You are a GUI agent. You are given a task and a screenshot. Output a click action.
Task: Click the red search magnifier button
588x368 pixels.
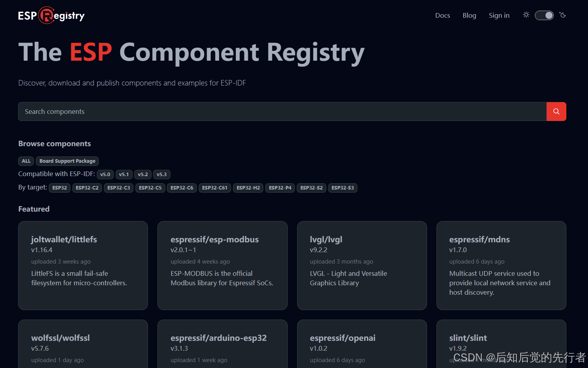click(556, 112)
